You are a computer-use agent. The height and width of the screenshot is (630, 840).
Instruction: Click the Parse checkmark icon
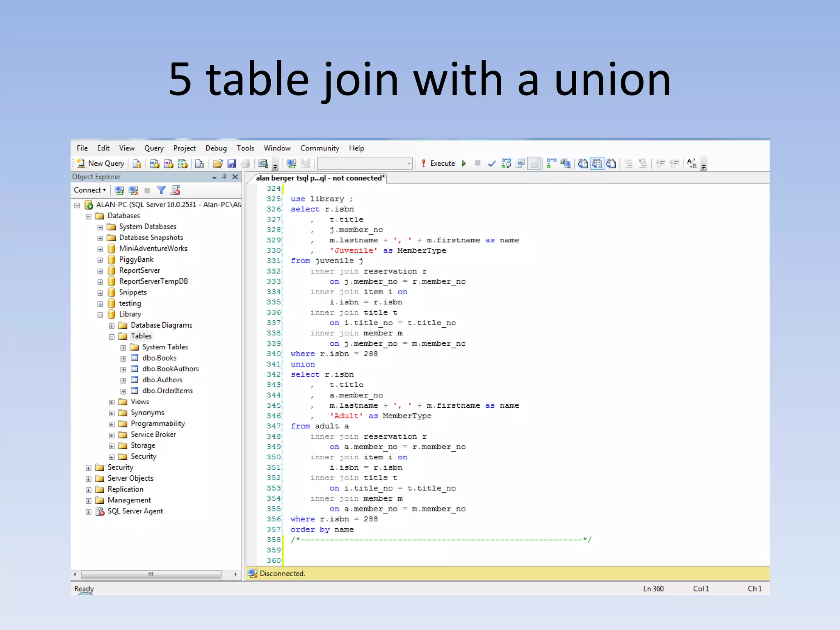pyautogui.click(x=492, y=164)
